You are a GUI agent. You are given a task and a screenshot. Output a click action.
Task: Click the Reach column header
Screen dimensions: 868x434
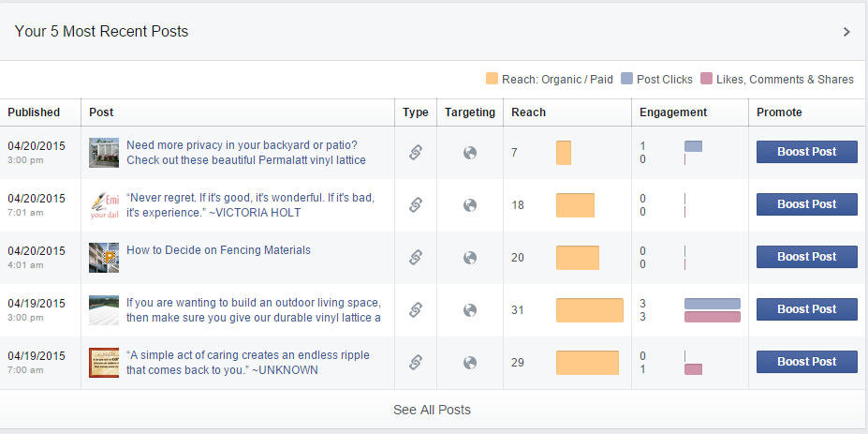pyautogui.click(x=528, y=112)
